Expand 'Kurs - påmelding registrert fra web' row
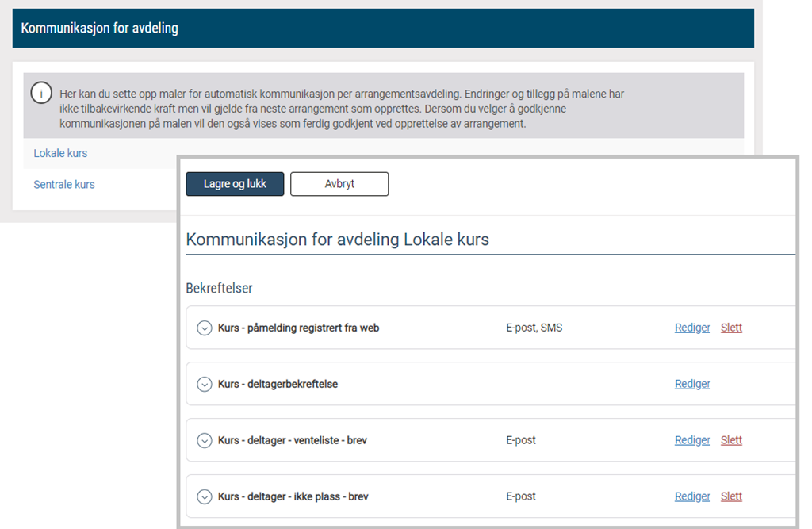812x529 pixels. pos(205,328)
